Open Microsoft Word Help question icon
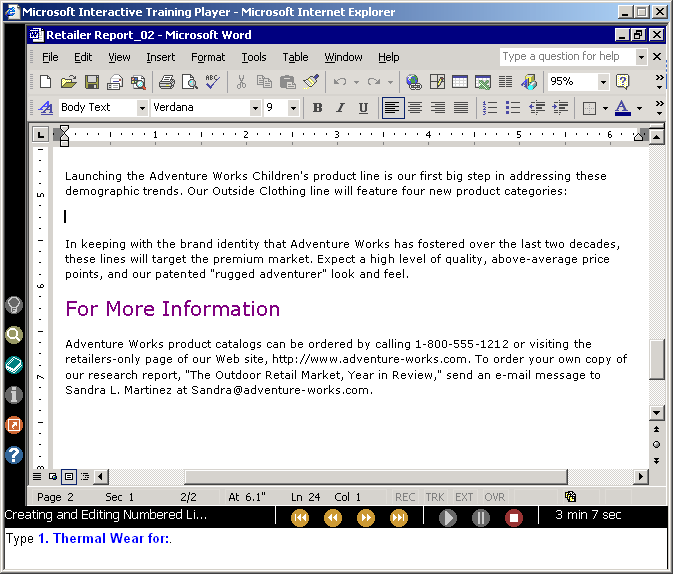This screenshot has height=574, width=673. [x=622, y=82]
